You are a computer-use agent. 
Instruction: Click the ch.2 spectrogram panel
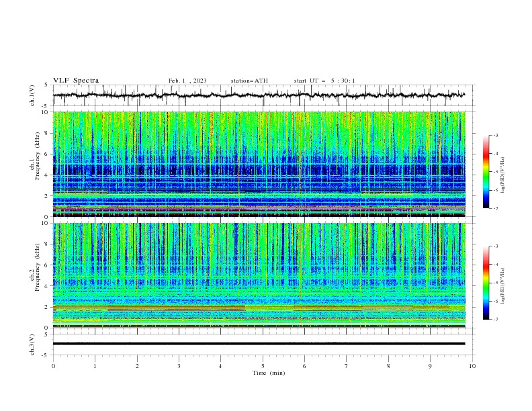tap(259, 275)
